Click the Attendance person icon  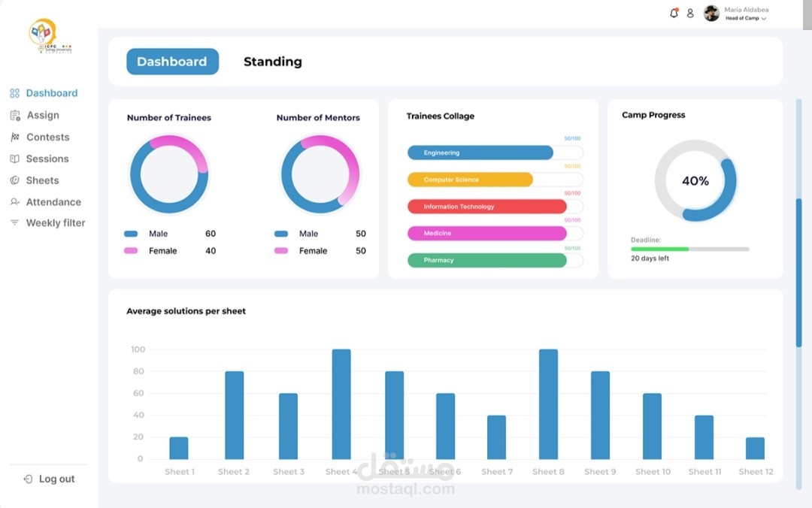[14, 202]
